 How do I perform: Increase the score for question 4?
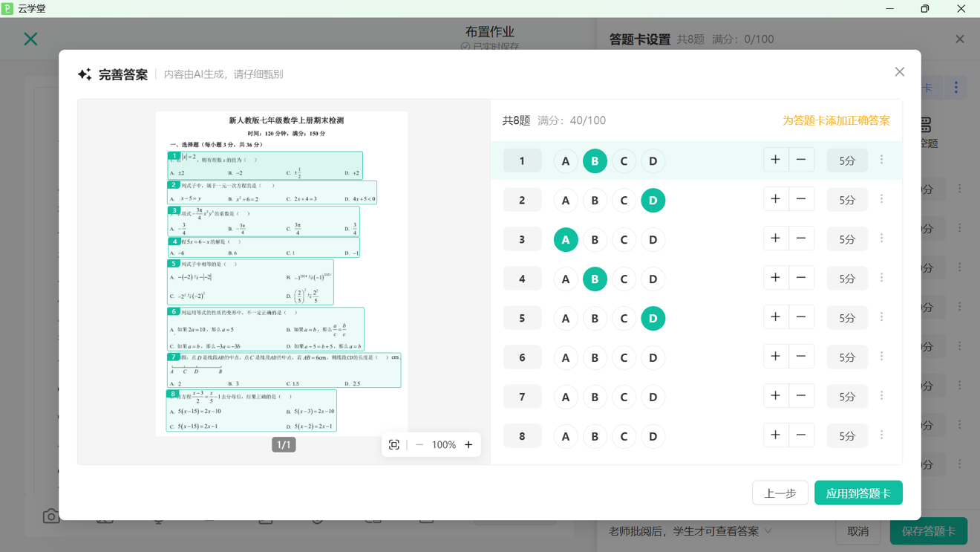click(776, 278)
